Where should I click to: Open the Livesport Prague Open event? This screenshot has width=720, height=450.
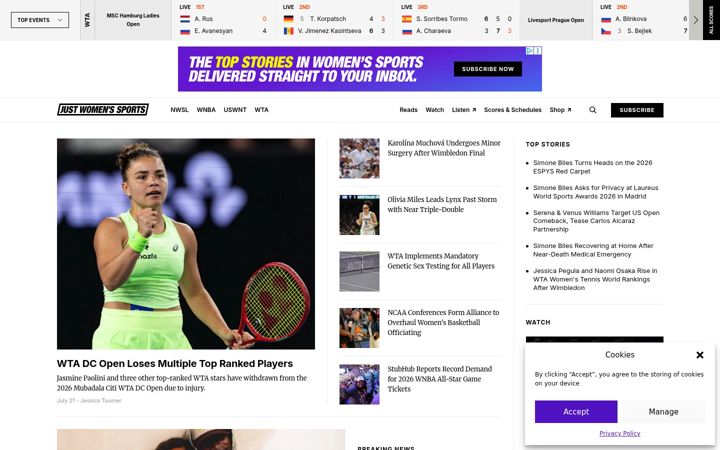point(556,20)
